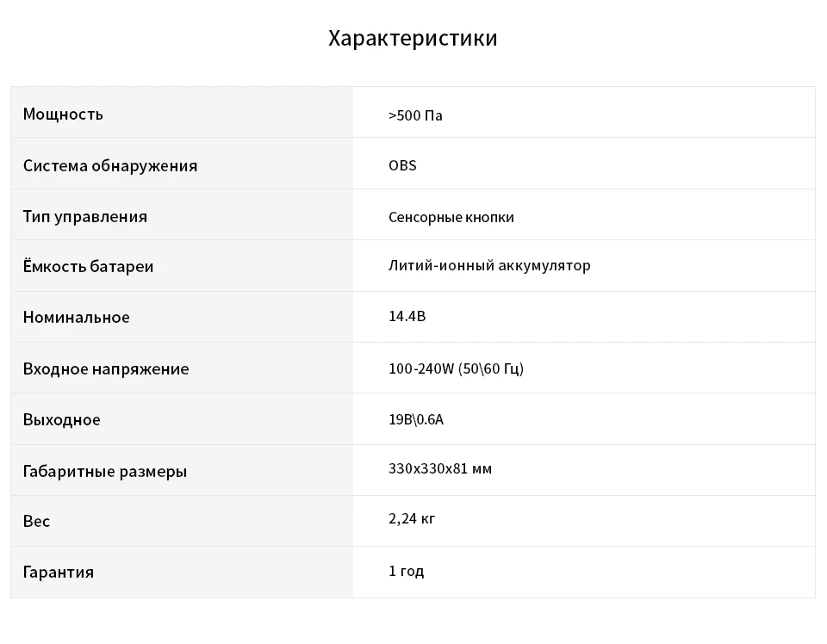The height and width of the screenshot is (644, 827).
Task: Click the Сенсорные кнопки value
Action: tap(451, 217)
